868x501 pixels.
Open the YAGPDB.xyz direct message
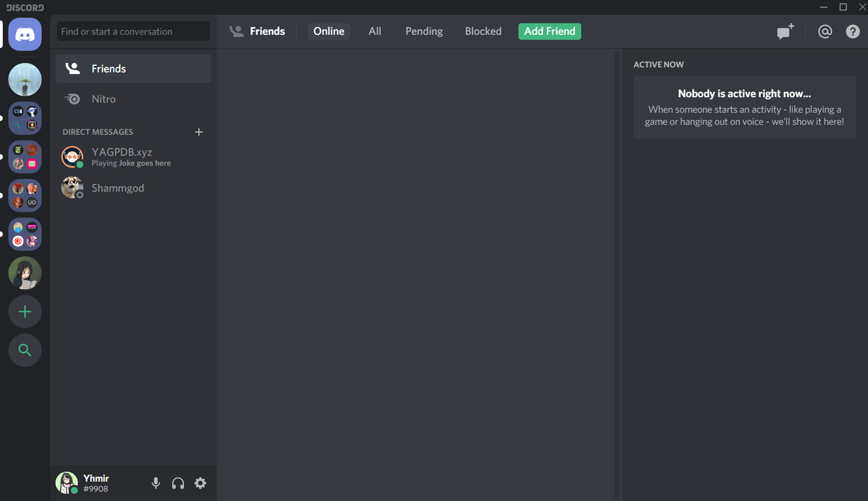pos(133,157)
